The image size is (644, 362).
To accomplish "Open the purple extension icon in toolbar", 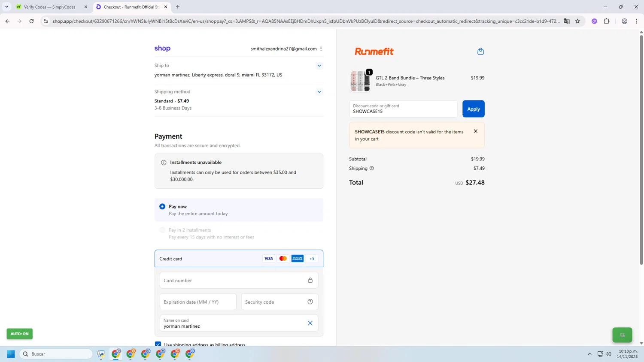I will (x=594, y=21).
